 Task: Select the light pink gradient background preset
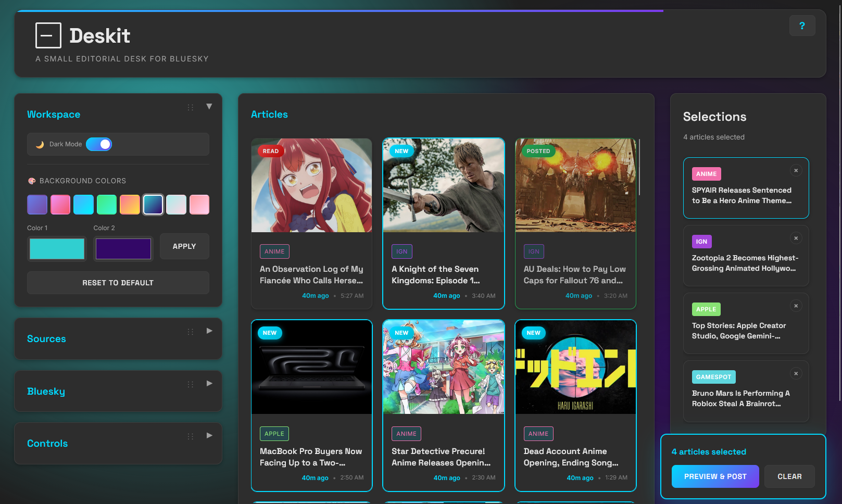point(199,205)
